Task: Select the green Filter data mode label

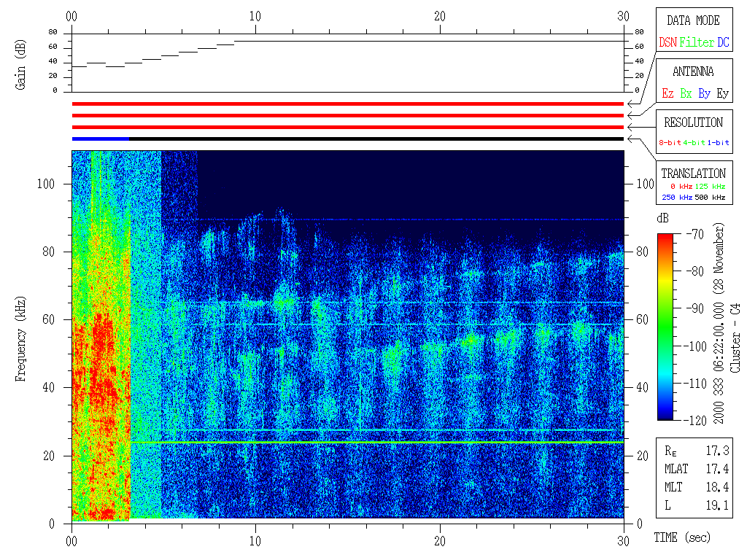Action: pos(697,43)
